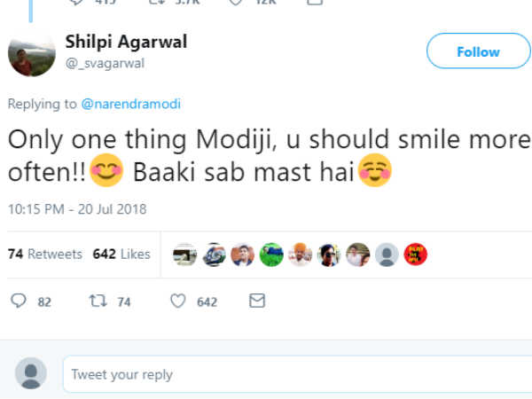Click the reply speech bubble icon
532x399 pixels.
18,301
